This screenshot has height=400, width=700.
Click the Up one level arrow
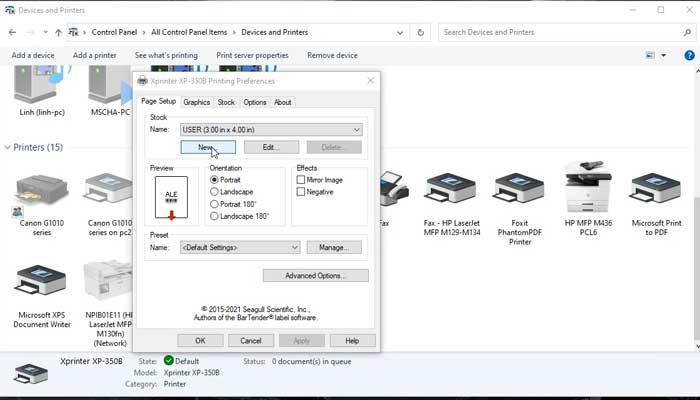(x=58, y=32)
